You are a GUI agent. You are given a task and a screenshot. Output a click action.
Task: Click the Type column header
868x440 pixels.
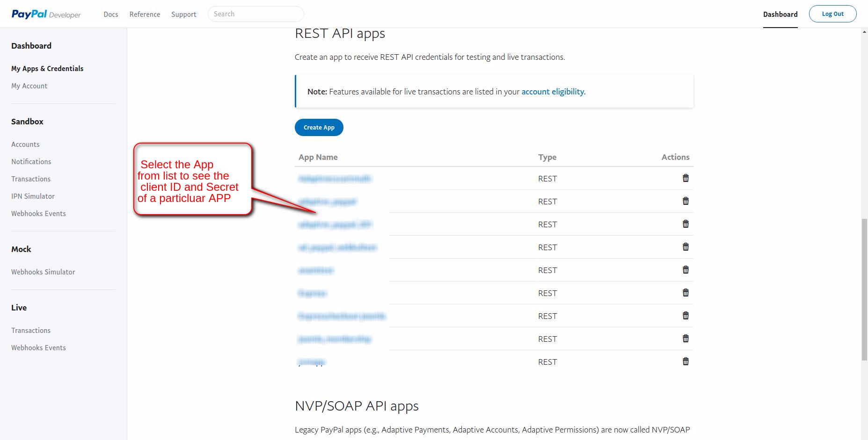pyautogui.click(x=547, y=157)
